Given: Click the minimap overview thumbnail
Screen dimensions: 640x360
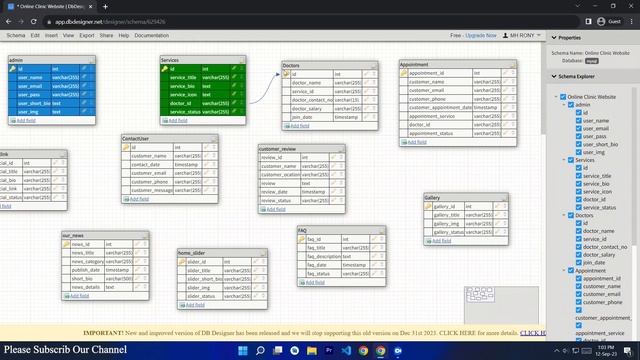Looking at the screenshot, I should (501, 305).
